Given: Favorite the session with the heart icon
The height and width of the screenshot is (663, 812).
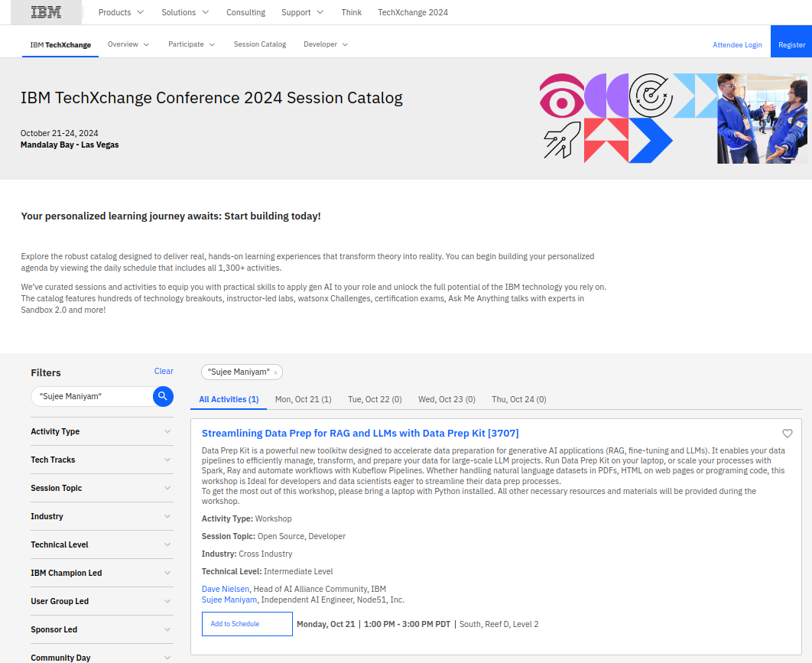Looking at the screenshot, I should click(x=787, y=434).
